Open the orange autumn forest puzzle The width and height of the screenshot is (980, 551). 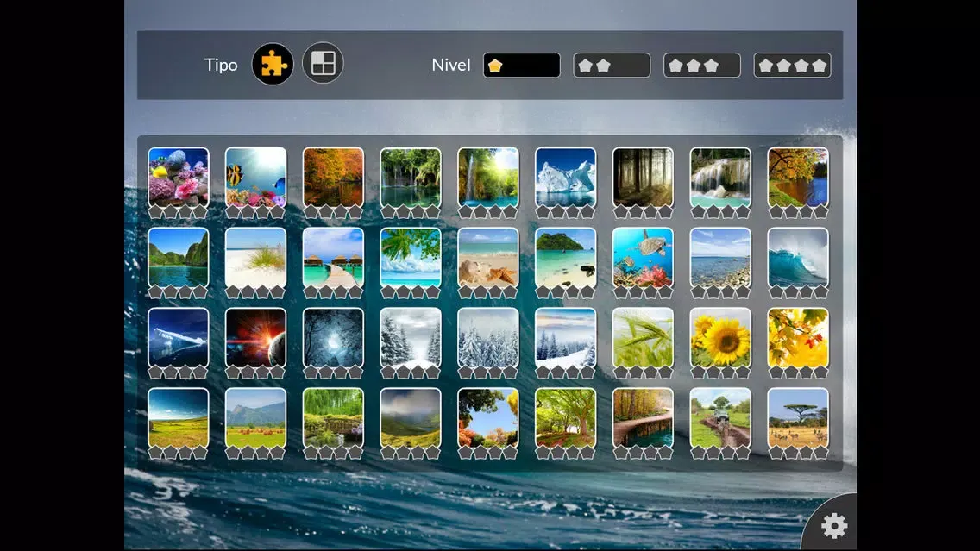click(333, 178)
